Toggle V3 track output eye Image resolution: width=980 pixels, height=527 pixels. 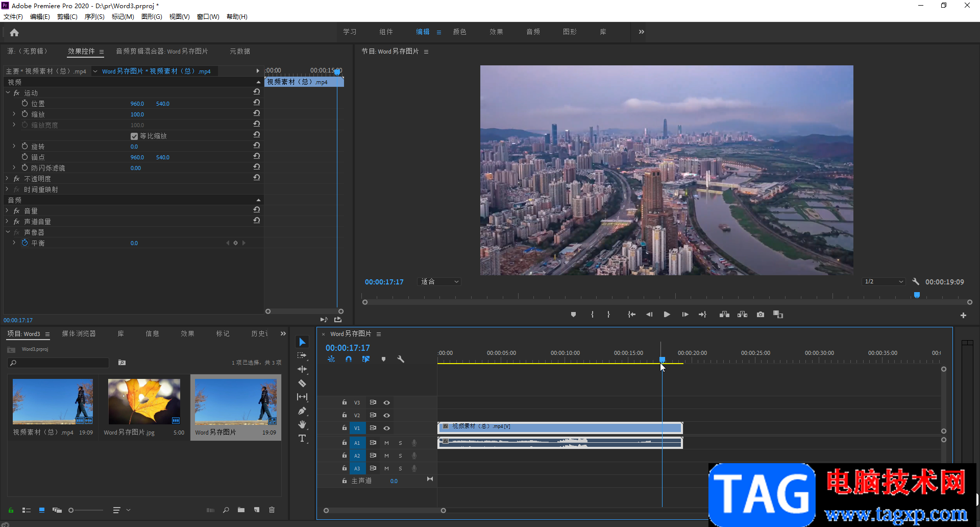pyautogui.click(x=386, y=402)
